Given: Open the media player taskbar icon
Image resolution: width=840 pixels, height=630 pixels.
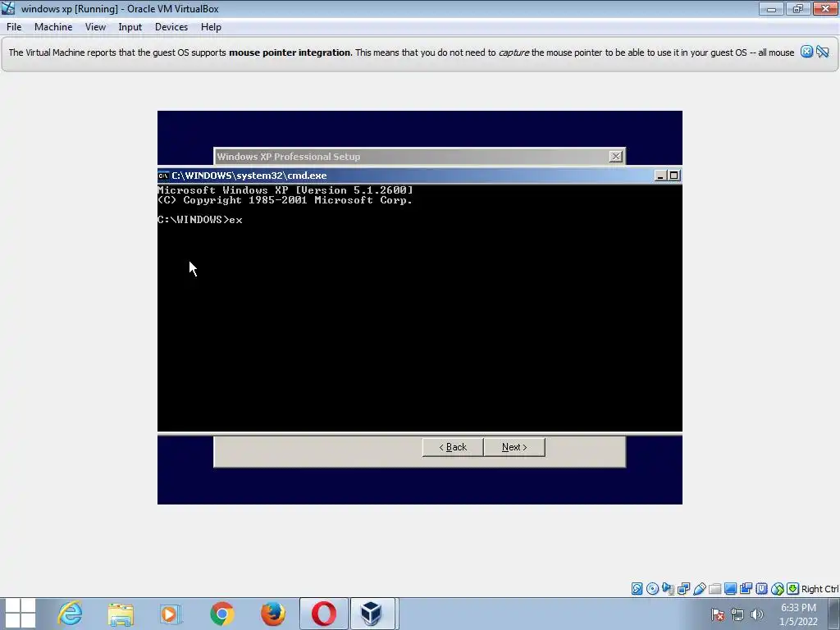Looking at the screenshot, I should 171,614.
